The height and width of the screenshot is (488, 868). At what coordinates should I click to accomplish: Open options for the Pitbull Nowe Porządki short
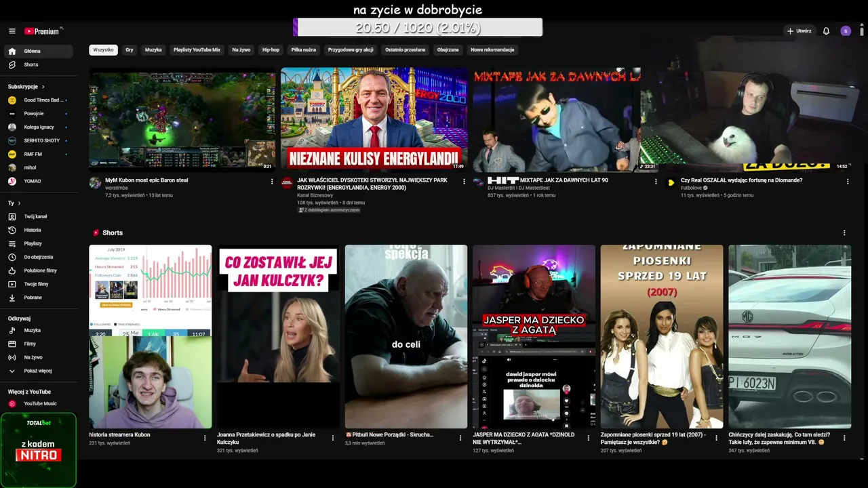[460, 438]
